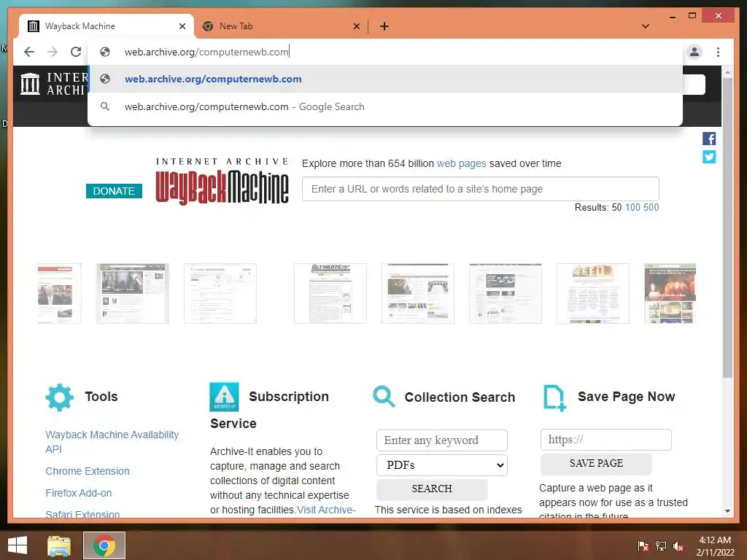Click the SAVE PAGE button
This screenshot has height=560, width=747.
pos(596,463)
